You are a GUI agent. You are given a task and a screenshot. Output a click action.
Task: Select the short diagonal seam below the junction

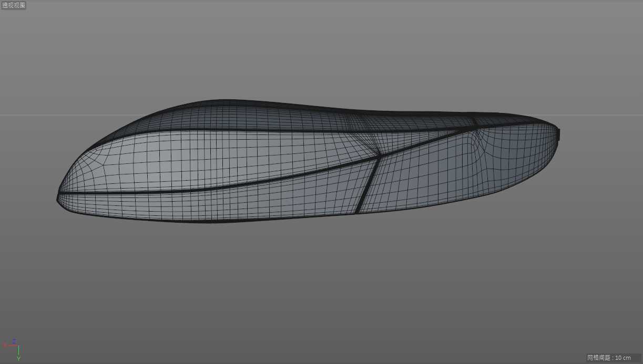(367, 185)
